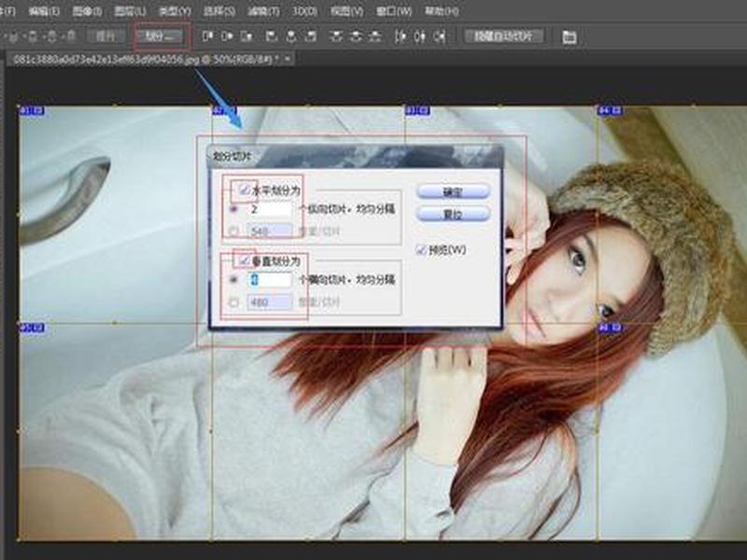747x560 pixels.
Task: Click the send-backward slice order icon
Action: [51, 36]
